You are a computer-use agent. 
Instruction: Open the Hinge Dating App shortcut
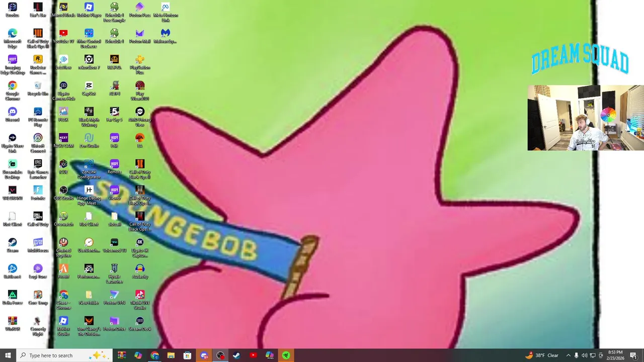click(89, 196)
